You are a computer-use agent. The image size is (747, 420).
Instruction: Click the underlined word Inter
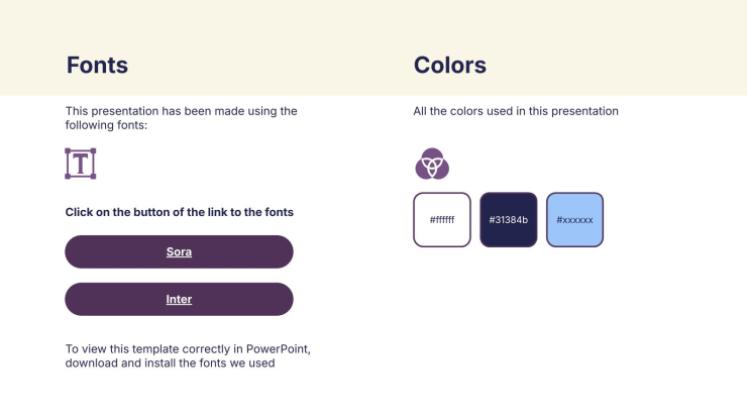179,299
